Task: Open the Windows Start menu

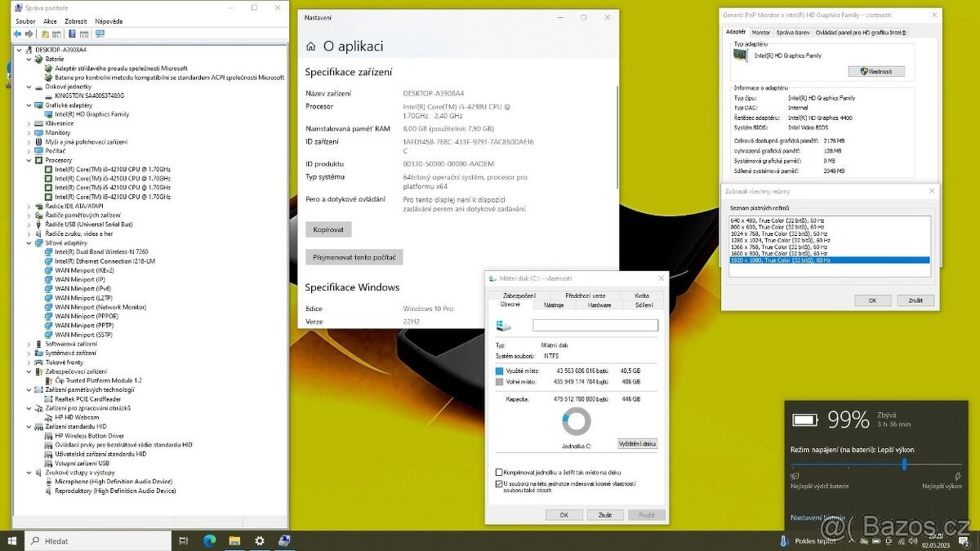Action: point(12,540)
